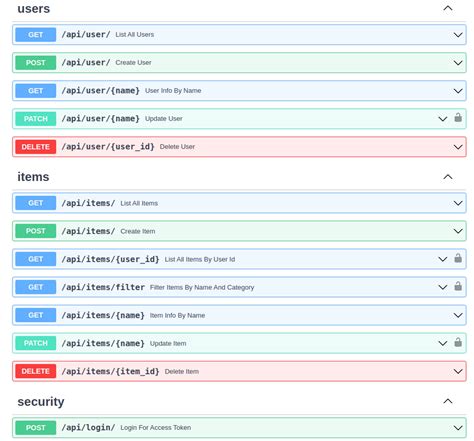Click /api/items/ path of List All Items
Image resolution: width=474 pixels, height=441 pixels.
[88, 203]
